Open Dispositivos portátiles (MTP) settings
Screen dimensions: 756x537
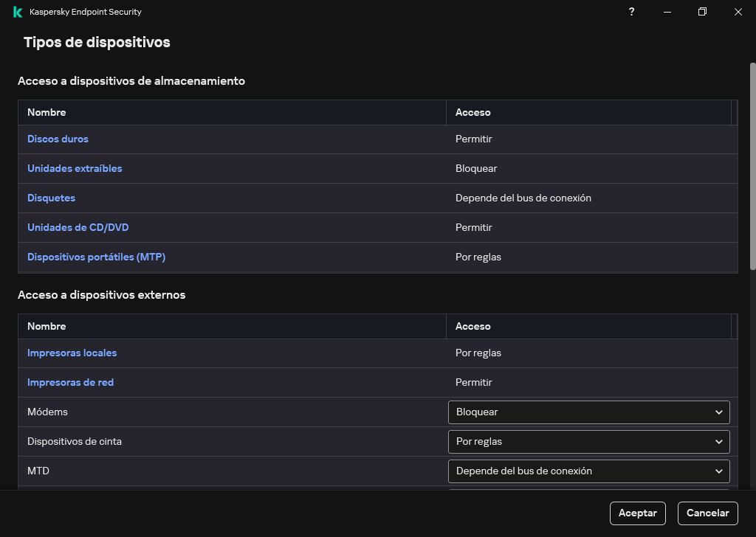(96, 257)
